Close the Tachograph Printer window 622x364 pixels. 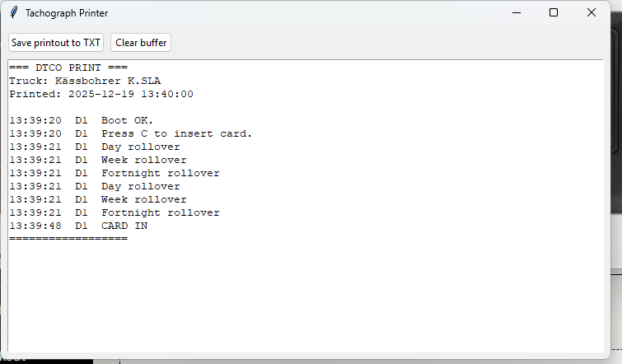[x=592, y=13]
